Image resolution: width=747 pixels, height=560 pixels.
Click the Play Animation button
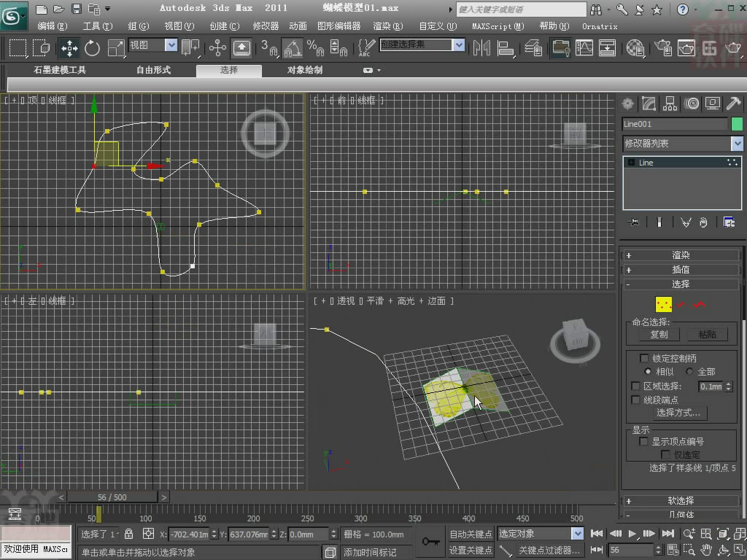[x=632, y=534]
